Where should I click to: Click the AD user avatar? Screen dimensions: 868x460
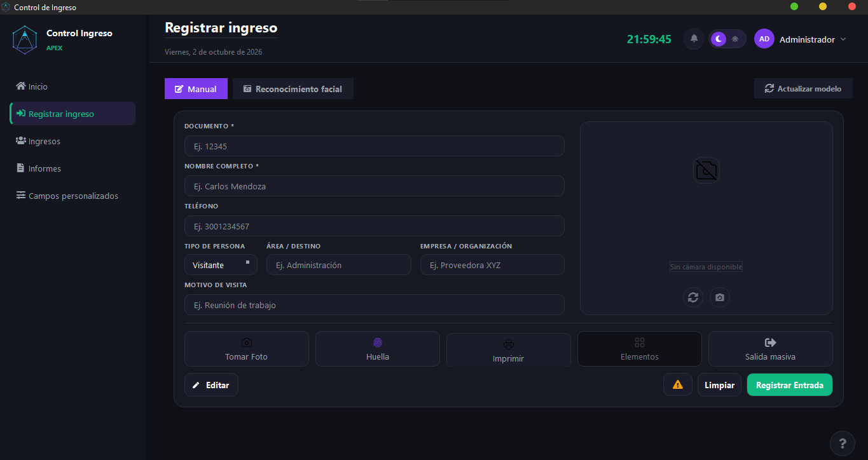[x=764, y=39]
